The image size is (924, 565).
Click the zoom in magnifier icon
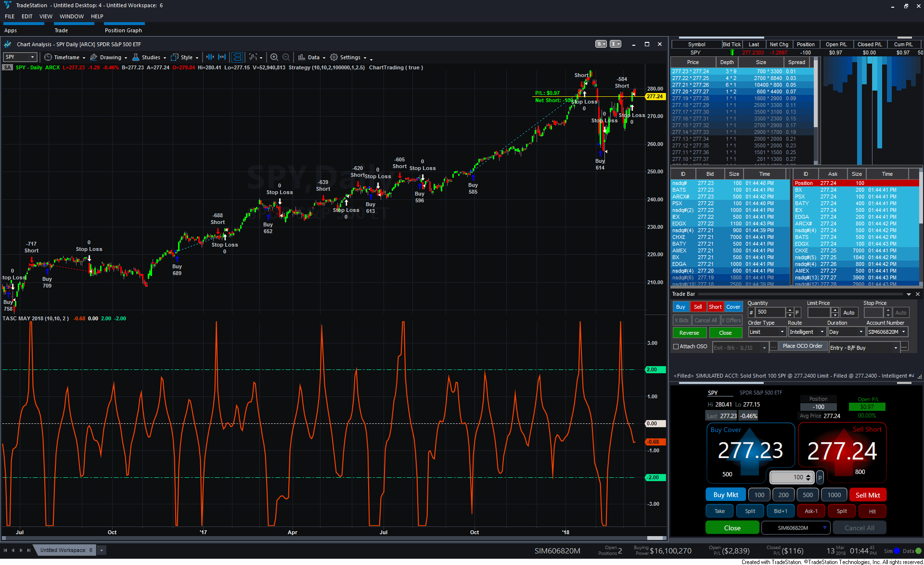coord(274,57)
